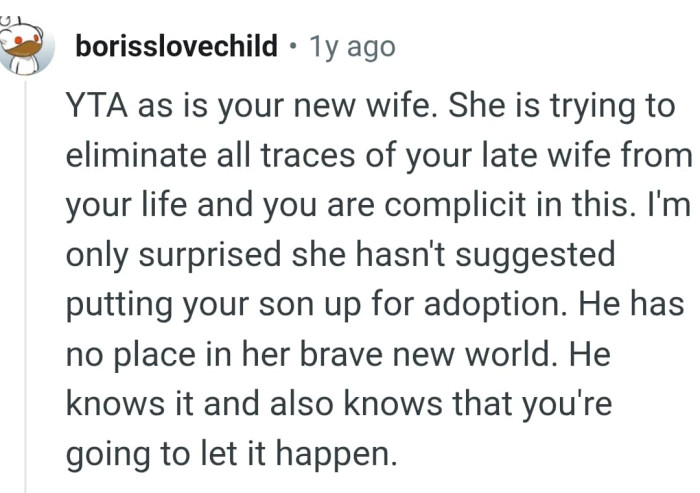
Task: Open the '1y ago' timestamp permalink
Action: click(352, 47)
